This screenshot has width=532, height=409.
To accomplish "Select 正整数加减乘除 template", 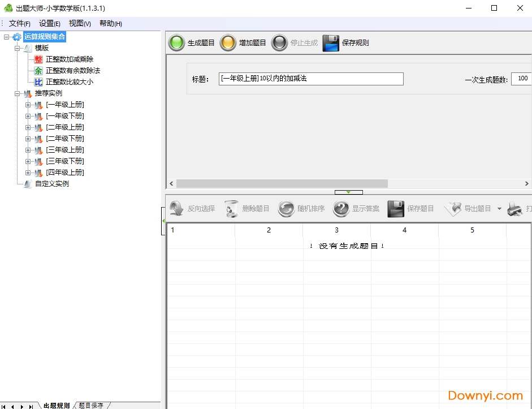I will pyautogui.click(x=69, y=59).
